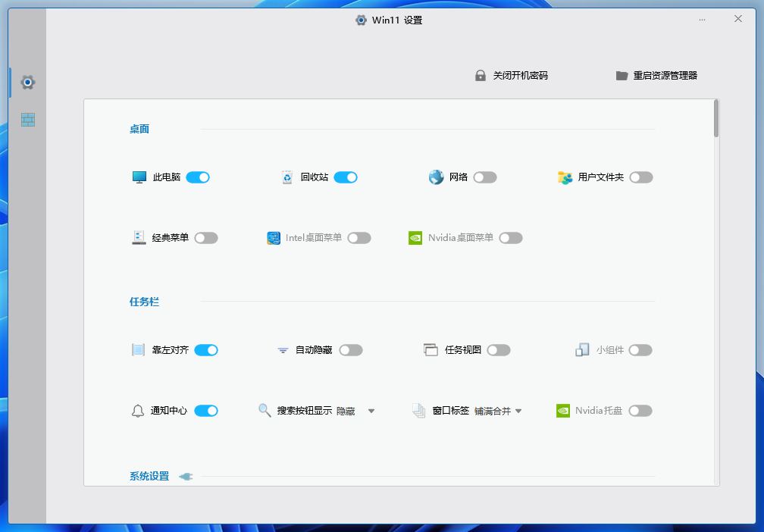This screenshot has height=532, width=764.
Task: Click the 此电脑 monitor icon
Action: point(139,177)
